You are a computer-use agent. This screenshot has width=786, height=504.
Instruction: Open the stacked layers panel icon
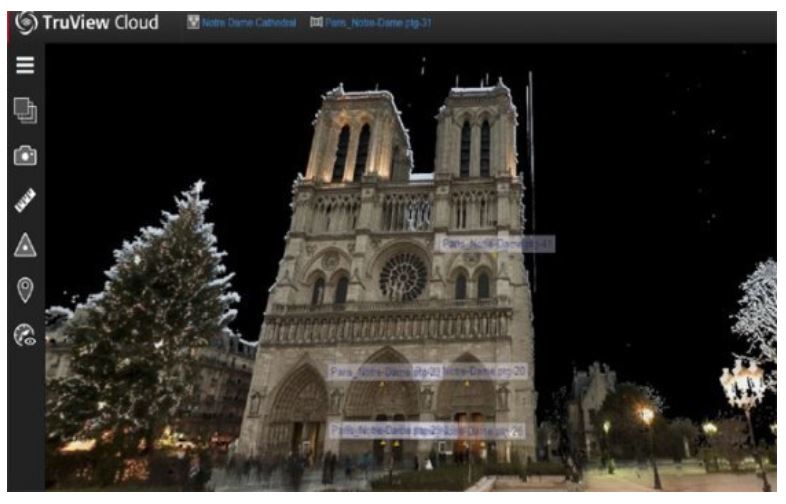pyautogui.click(x=25, y=110)
